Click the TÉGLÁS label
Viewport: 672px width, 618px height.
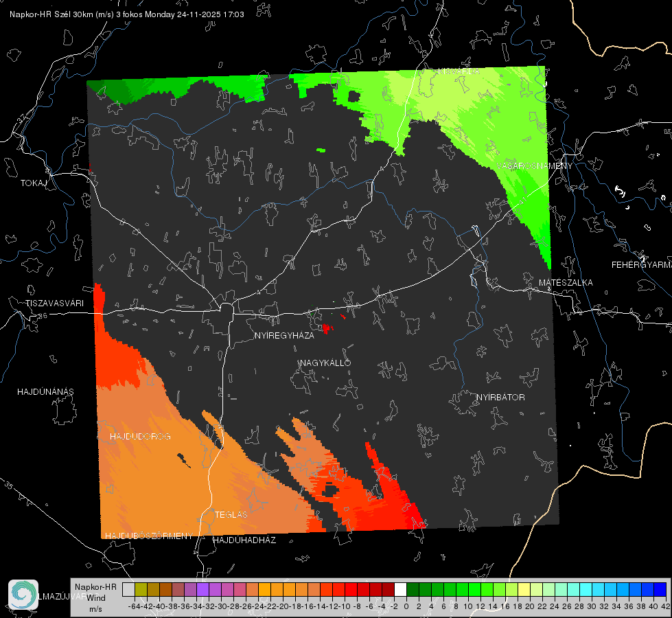coord(231,514)
